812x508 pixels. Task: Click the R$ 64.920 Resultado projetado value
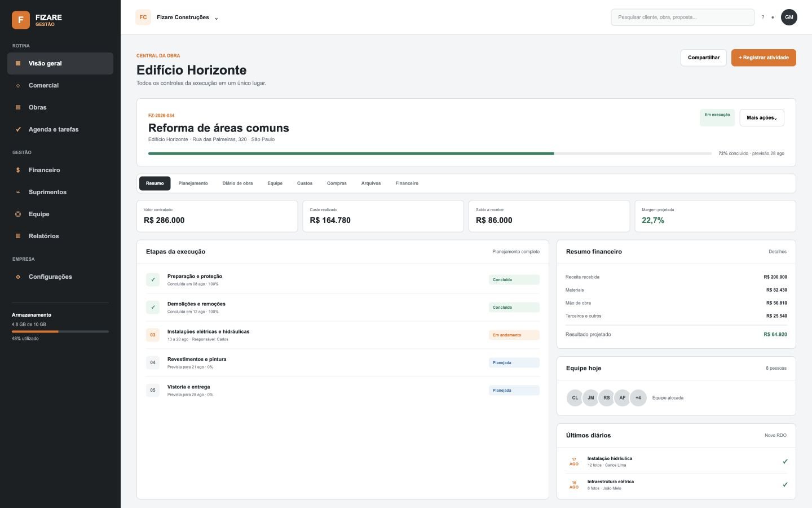tap(775, 335)
